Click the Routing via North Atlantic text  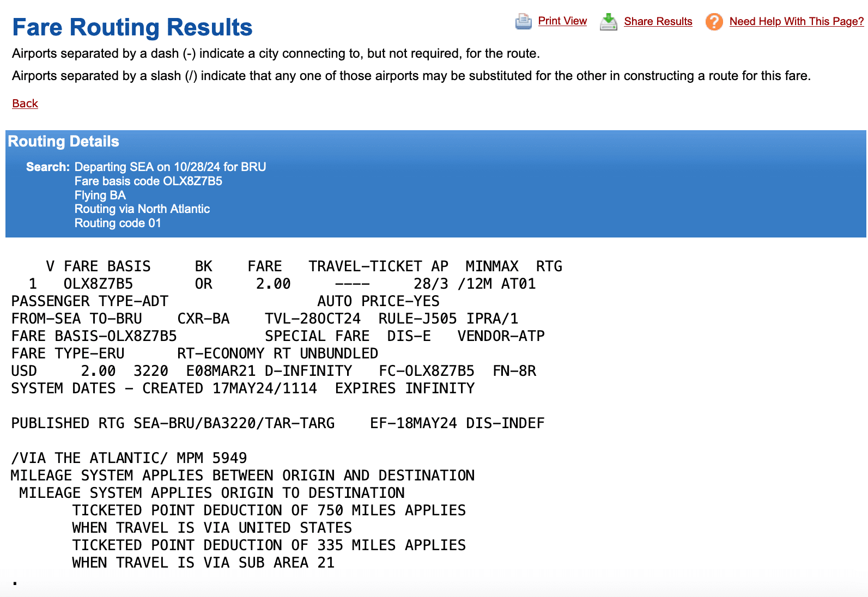pyautogui.click(x=142, y=209)
